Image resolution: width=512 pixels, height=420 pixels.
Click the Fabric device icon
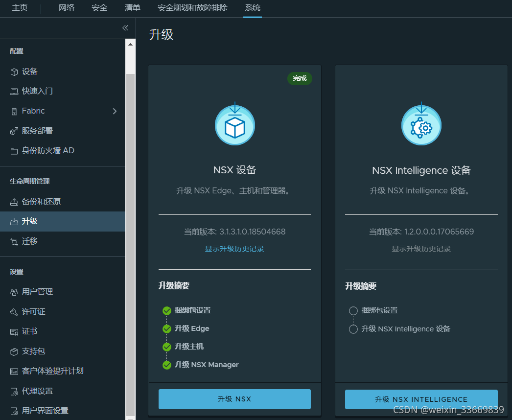14,112
